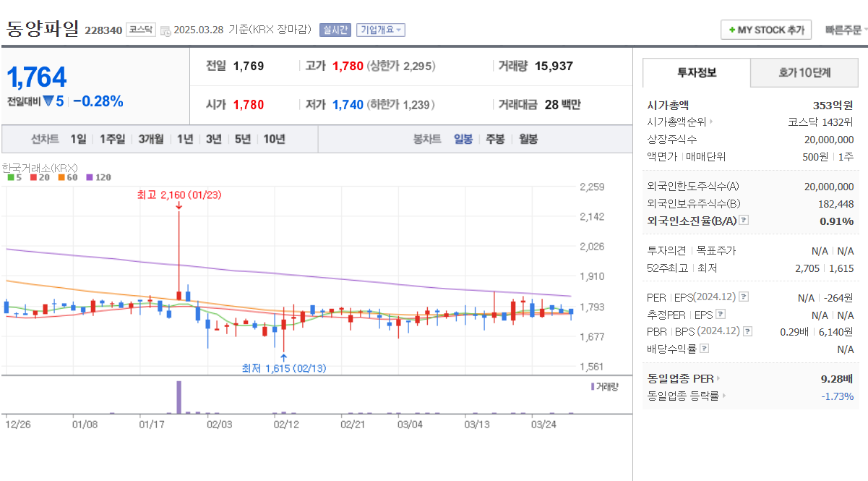The image size is (868, 481).
Task: Open the 기업개요 dropdown
Action: [x=381, y=30]
